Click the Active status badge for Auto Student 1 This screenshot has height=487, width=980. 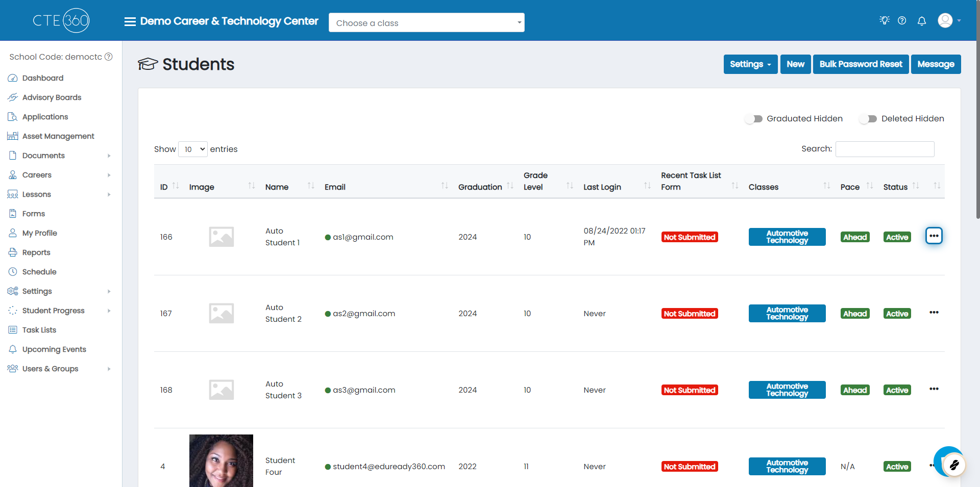click(897, 237)
